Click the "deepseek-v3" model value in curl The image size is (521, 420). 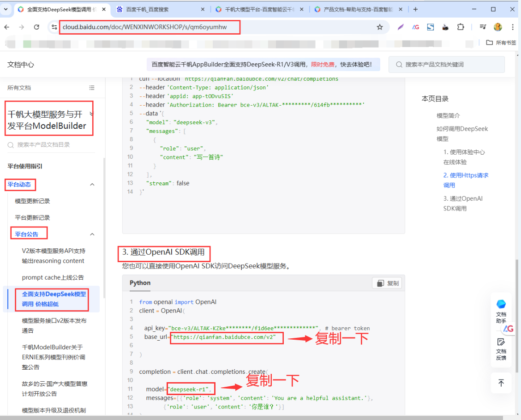(x=195, y=122)
